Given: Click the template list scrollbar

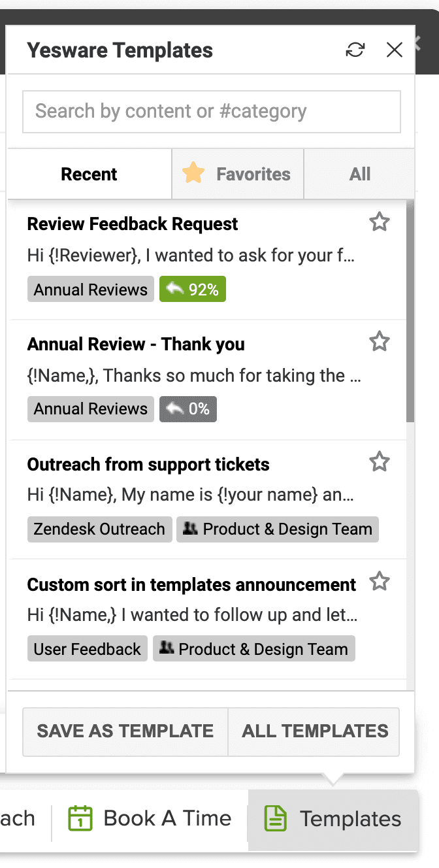Looking at the screenshot, I should (x=410, y=314).
